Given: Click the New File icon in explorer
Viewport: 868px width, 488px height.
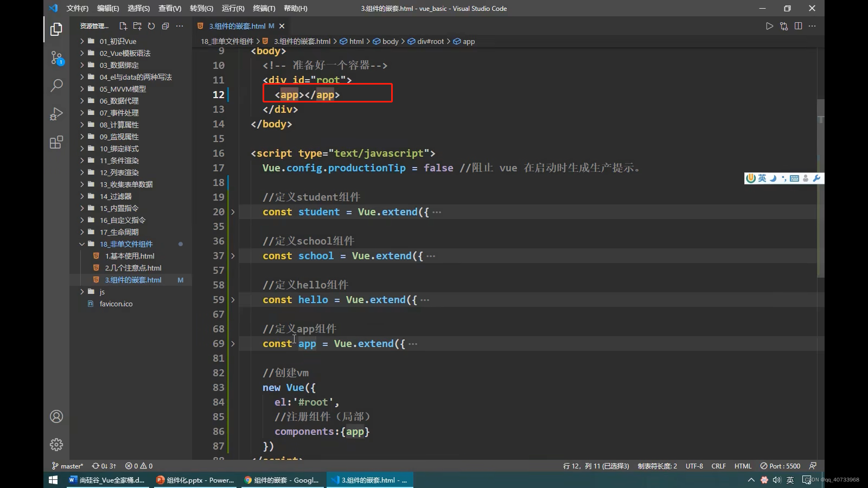Looking at the screenshot, I should 123,26.
